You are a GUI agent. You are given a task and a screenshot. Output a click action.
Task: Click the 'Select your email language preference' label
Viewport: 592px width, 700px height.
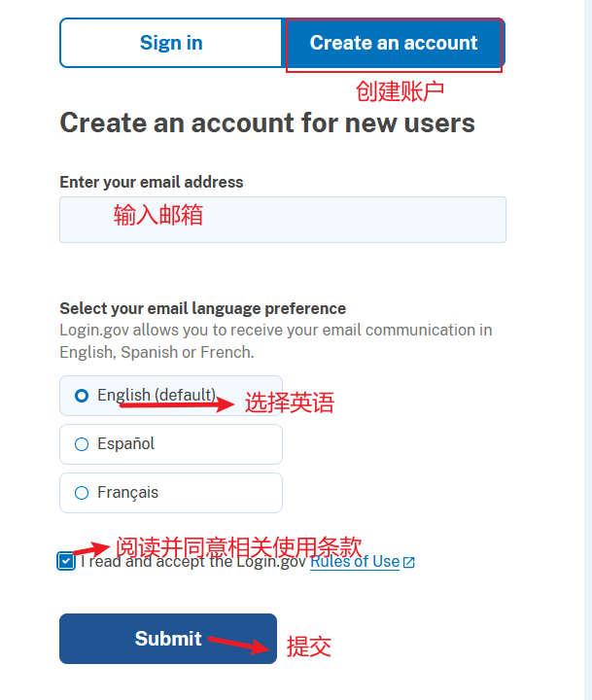203,308
